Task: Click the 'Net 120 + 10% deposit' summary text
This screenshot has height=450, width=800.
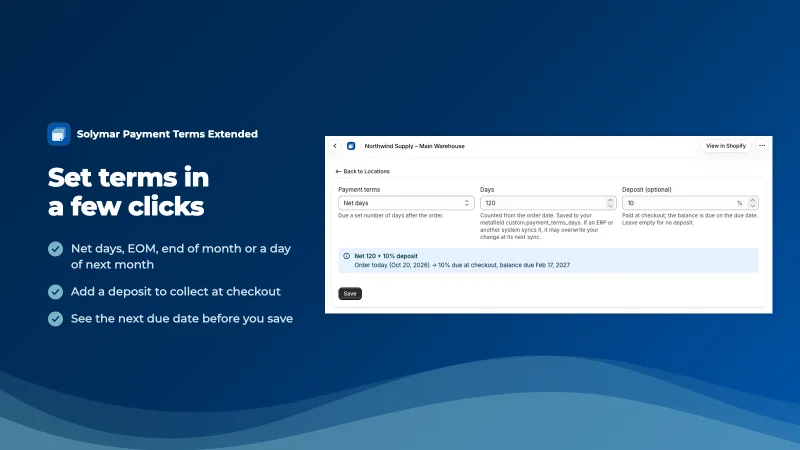Action: pos(386,256)
